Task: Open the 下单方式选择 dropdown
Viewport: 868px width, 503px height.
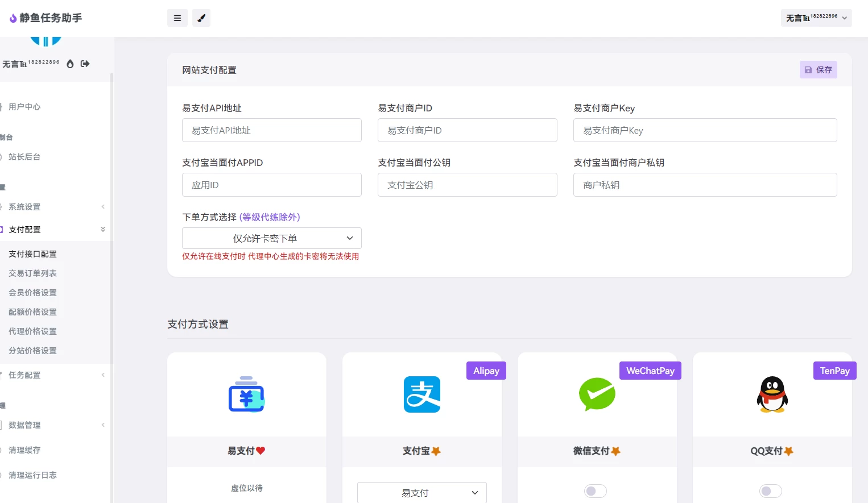Action: click(272, 238)
